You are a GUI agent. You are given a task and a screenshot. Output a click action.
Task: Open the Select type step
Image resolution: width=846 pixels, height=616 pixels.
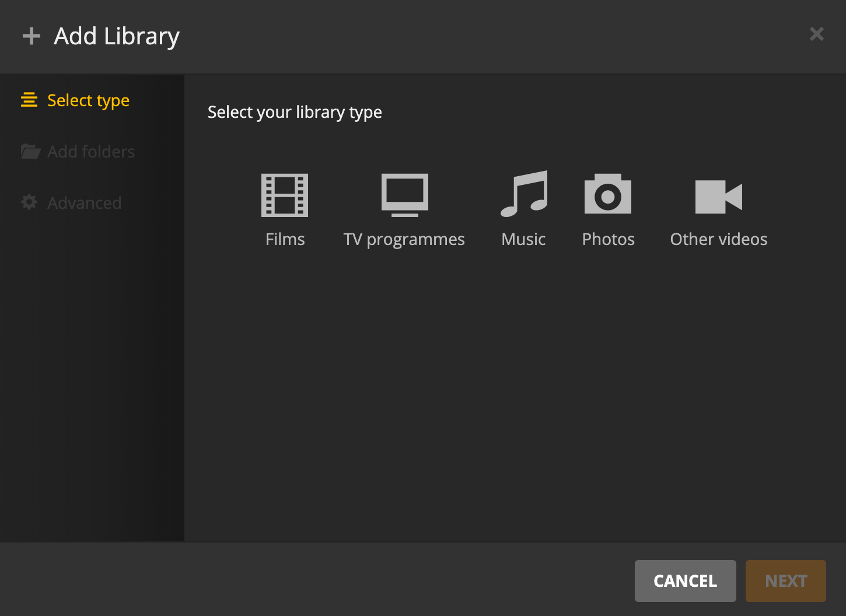88,100
